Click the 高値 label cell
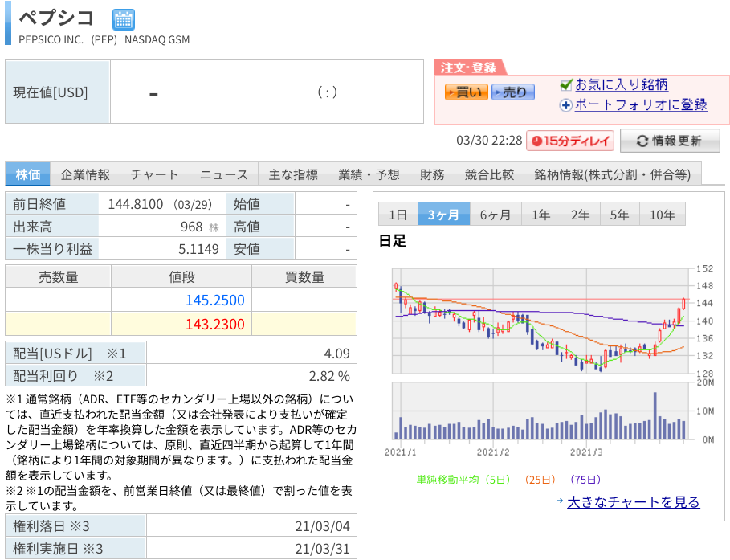 click(x=260, y=227)
